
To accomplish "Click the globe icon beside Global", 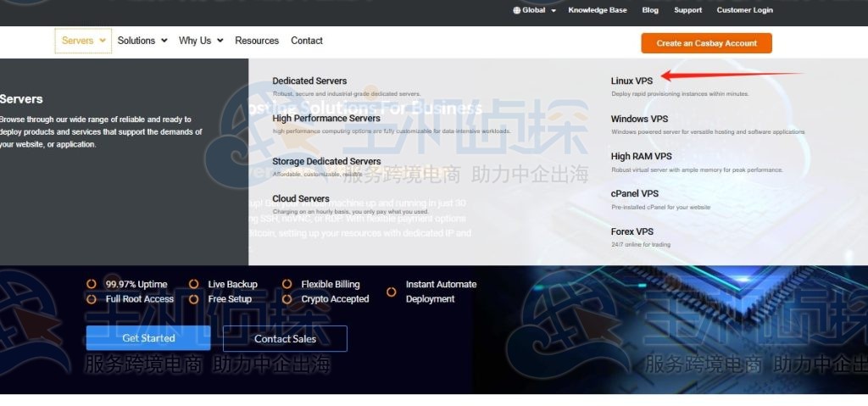I will point(516,10).
